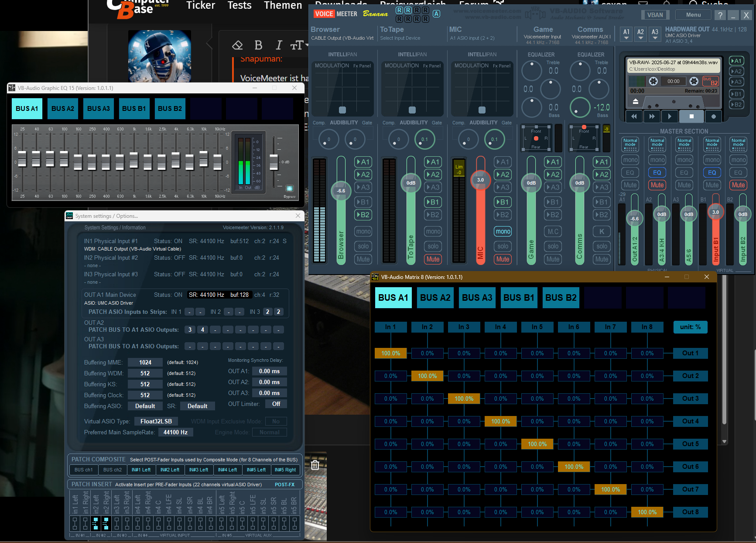Select BUS A2 tab in Graphic EQ 15
The width and height of the screenshot is (756, 543).
(63, 109)
